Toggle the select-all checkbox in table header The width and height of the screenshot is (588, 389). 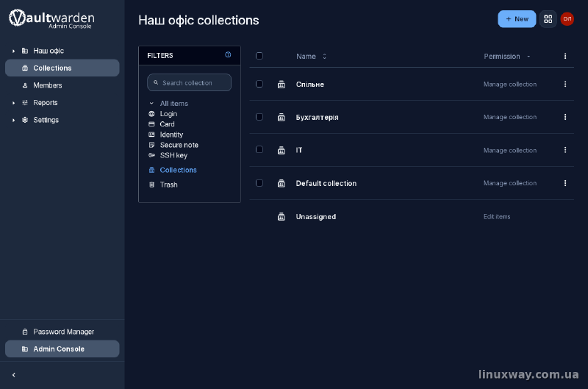[259, 56]
